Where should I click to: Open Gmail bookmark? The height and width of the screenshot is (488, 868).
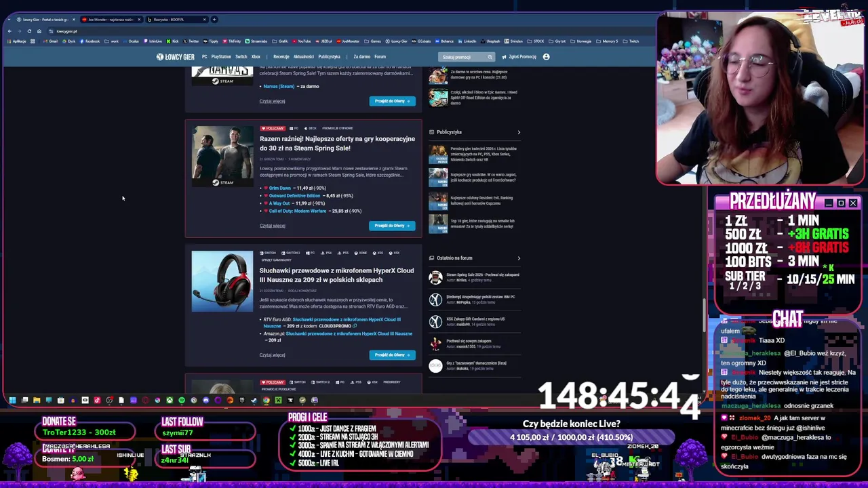point(50,41)
